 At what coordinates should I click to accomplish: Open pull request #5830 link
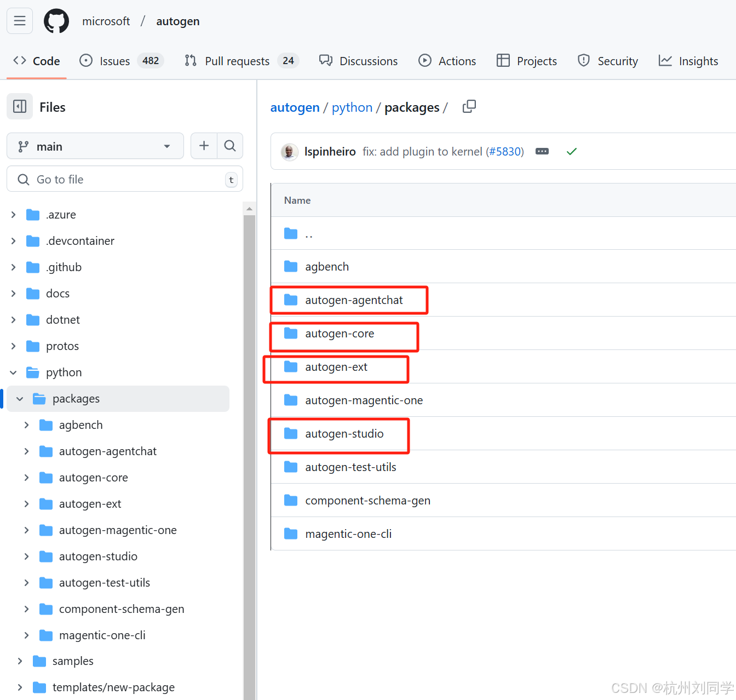tap(504, 151)
